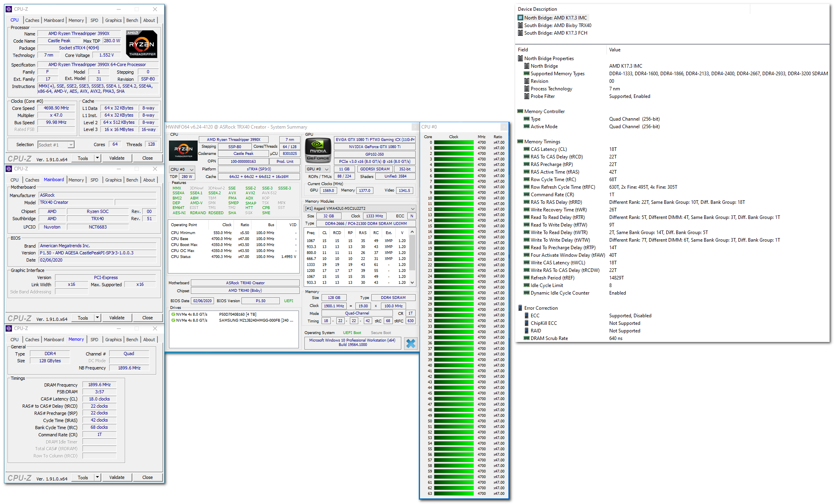
Task: Click the DRAM Frequency 1899.6 MHz field
Action: click(x=100, y=385)
